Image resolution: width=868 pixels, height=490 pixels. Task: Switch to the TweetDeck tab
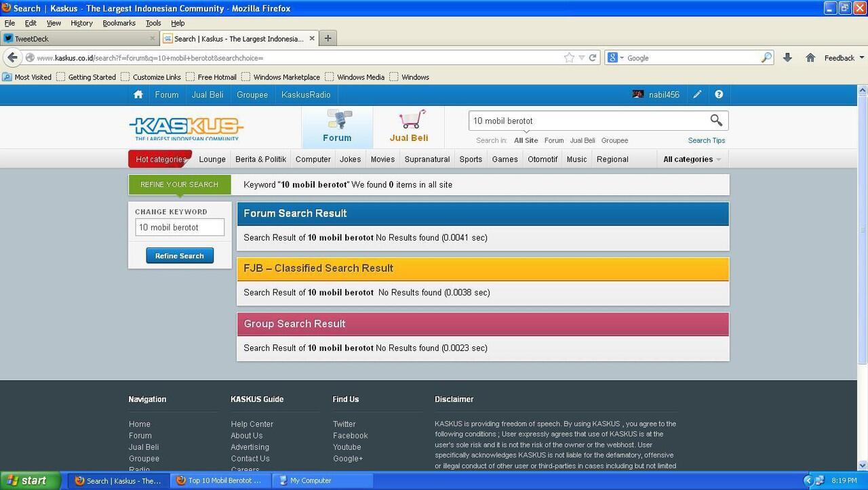coord(79,39)
